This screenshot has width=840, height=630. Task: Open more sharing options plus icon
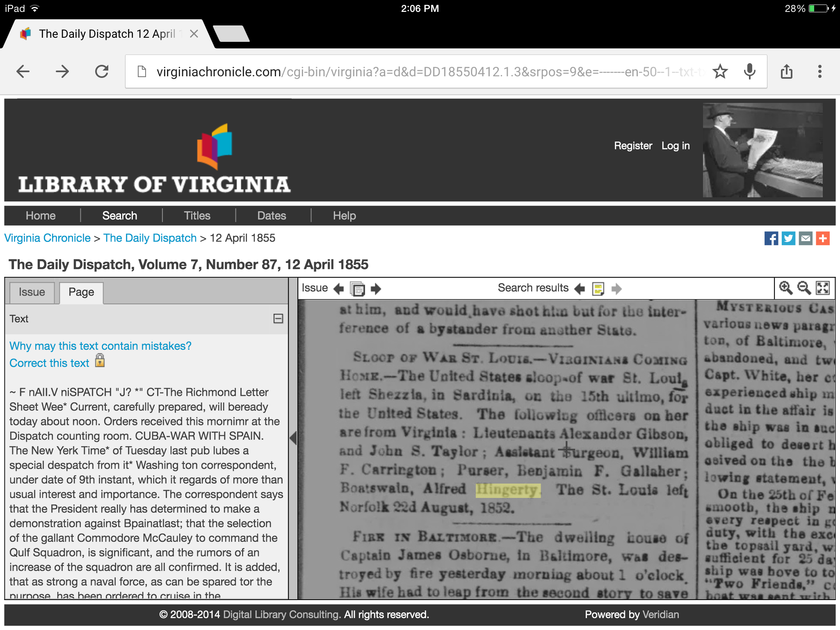pyautogui.click(x=823, y=238)
